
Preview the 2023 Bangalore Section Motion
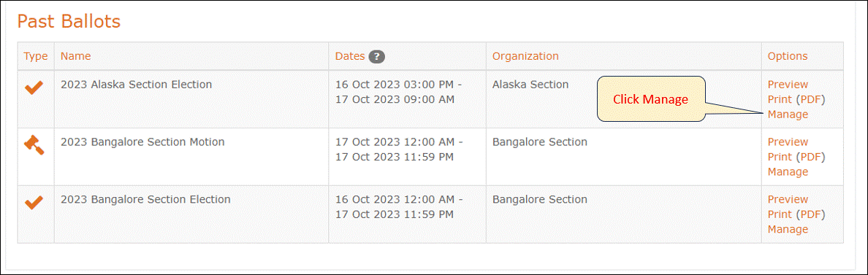[x=788, y=142]
